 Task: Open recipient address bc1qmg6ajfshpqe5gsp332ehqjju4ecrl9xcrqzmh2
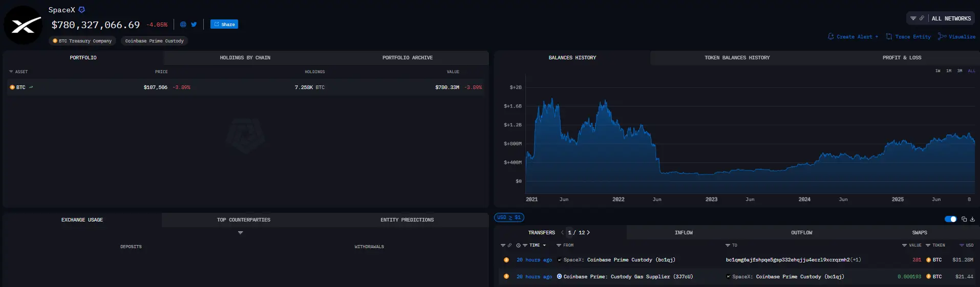click(787, 260)
